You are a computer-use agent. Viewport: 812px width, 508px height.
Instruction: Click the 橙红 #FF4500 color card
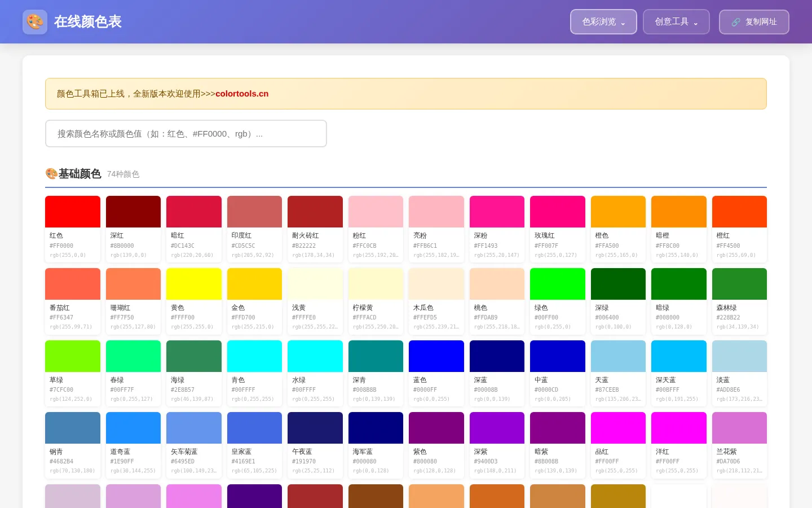click(x=739, y=229)
